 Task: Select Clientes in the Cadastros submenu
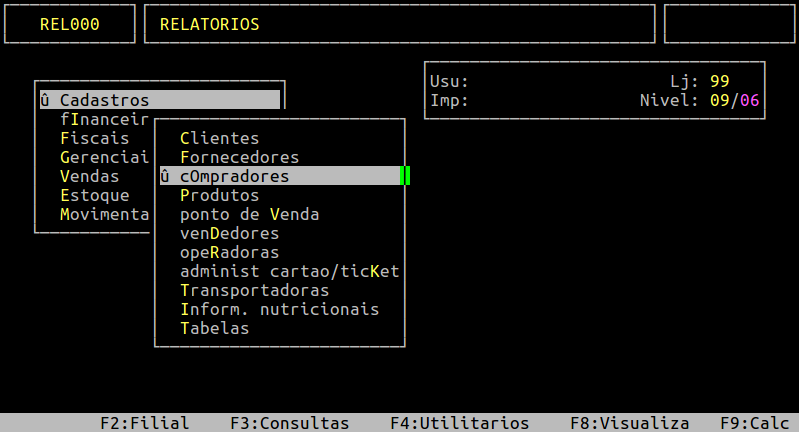click(x=220, y=138)
